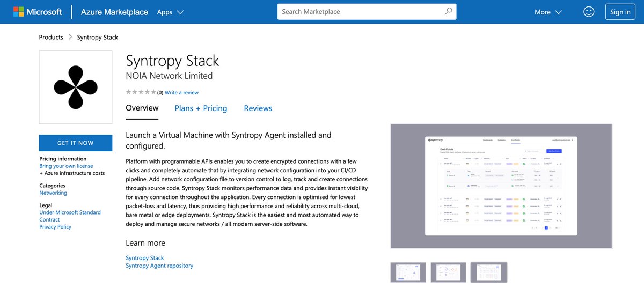
Task: Click the GET IT NOW button
Action: coord(76,143)
